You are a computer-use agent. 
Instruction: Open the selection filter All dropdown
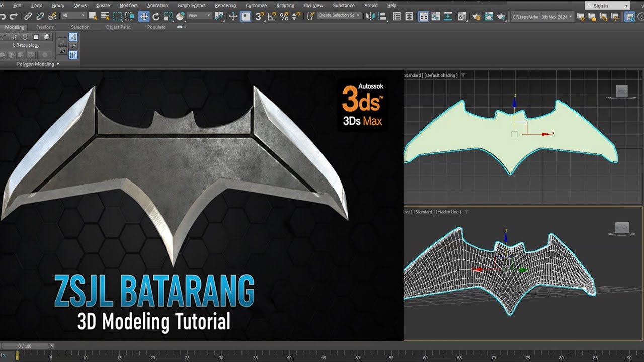click(73, 16)
